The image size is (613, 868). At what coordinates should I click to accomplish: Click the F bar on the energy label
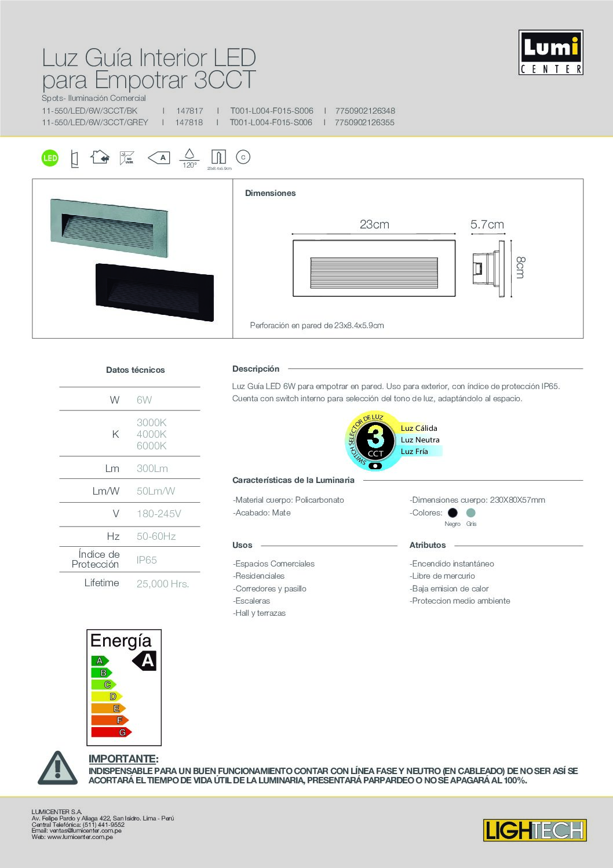(110, 720)
